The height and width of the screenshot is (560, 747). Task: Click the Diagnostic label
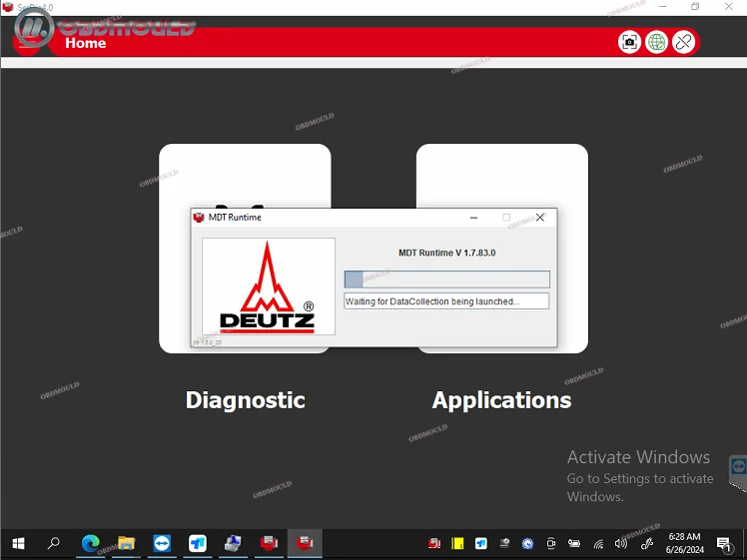click(x=246, y=400)
